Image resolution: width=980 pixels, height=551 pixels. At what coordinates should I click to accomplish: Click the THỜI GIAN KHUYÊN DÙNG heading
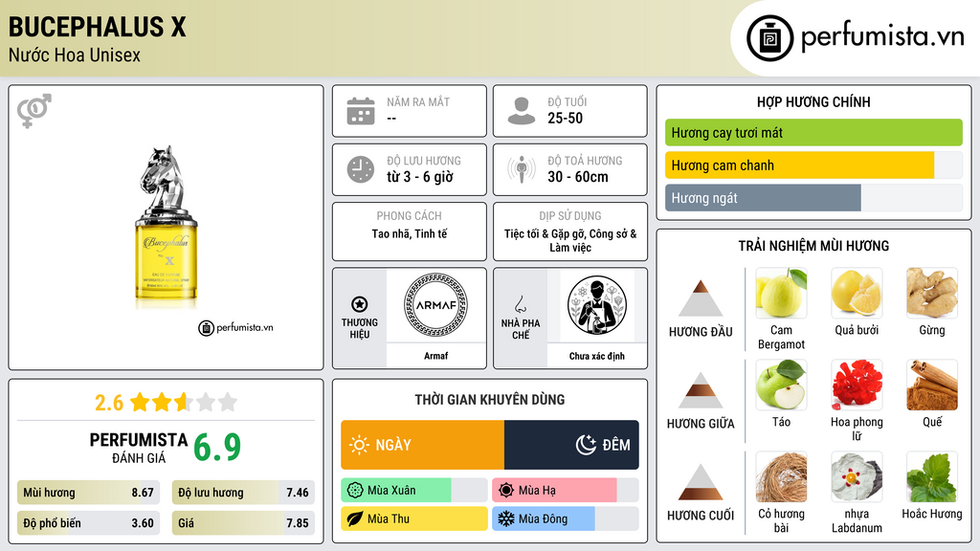(489, 400)
